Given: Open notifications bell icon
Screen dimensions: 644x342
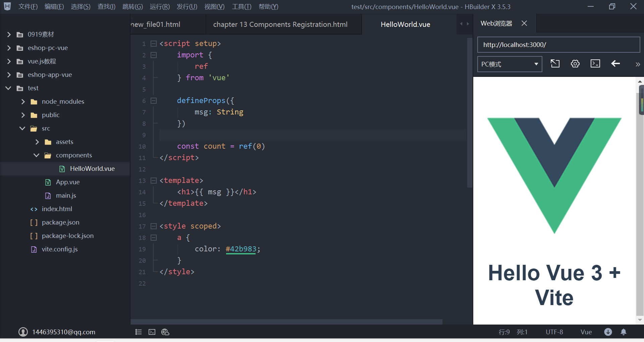Looking at the screenshot, I should click(x=624, y=332).
